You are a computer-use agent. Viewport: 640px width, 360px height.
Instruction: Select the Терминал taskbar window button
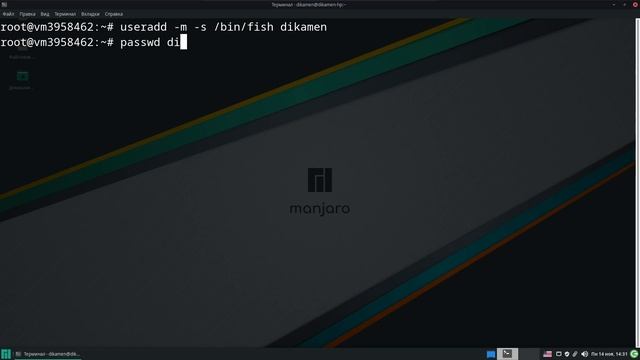pos(47,354)
